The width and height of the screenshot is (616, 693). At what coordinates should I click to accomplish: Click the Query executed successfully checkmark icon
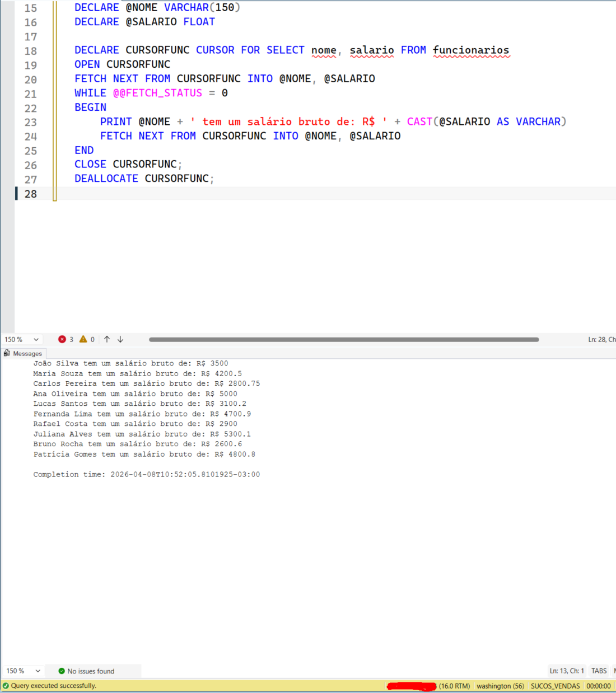(6, 686)
